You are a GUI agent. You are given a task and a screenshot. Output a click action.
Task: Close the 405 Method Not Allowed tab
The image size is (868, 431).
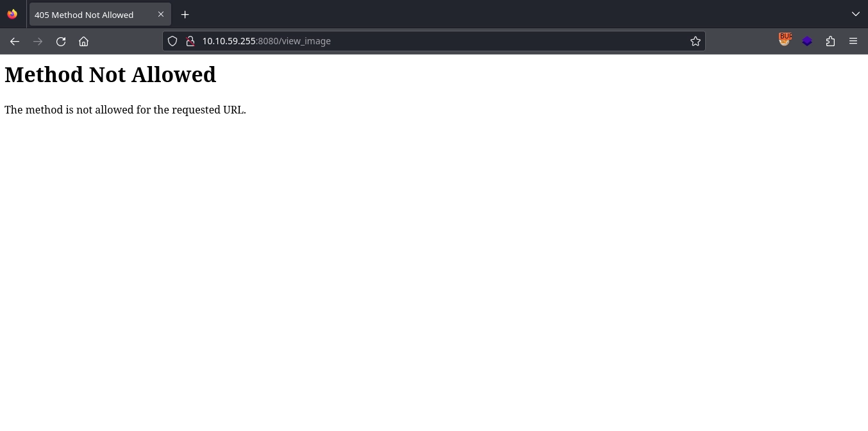161,14
